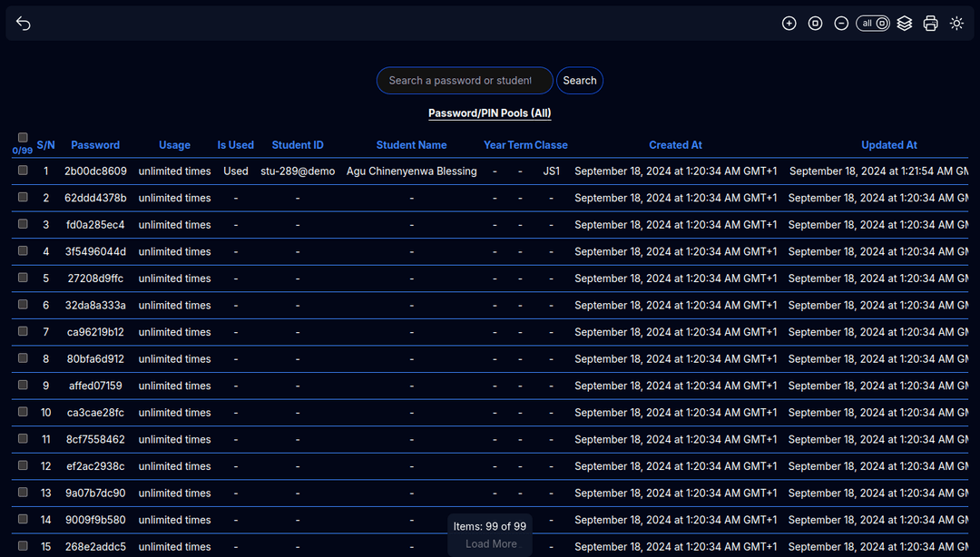The height and width of the screenshot is (557, 980).
Task: Click the plus circle add icon
Action: click(789, 24)
